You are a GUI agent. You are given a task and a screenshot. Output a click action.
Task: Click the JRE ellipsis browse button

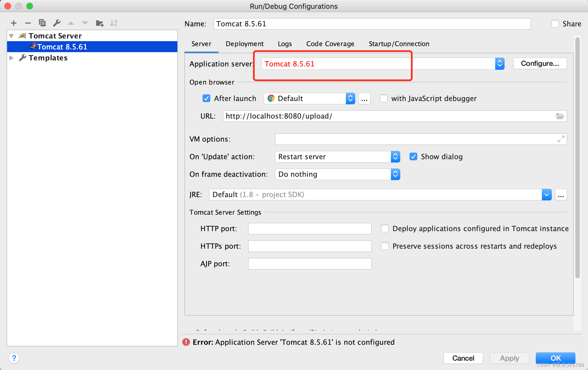click(561, 195)
